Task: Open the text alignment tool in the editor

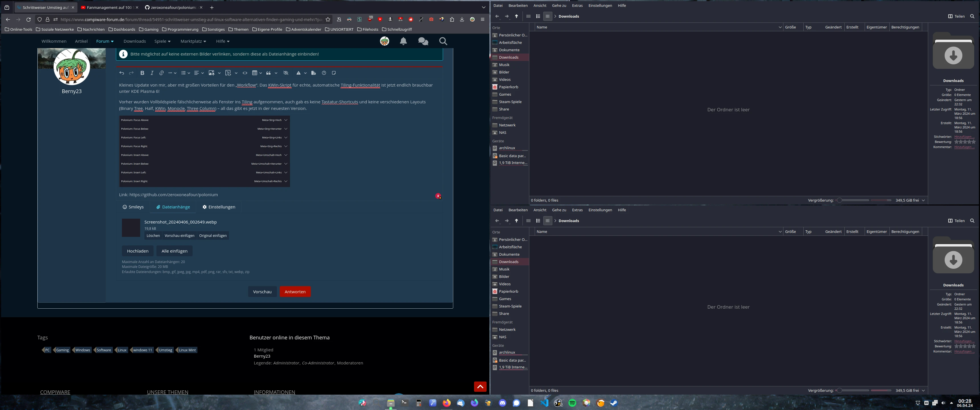Action: click(197, 73)
